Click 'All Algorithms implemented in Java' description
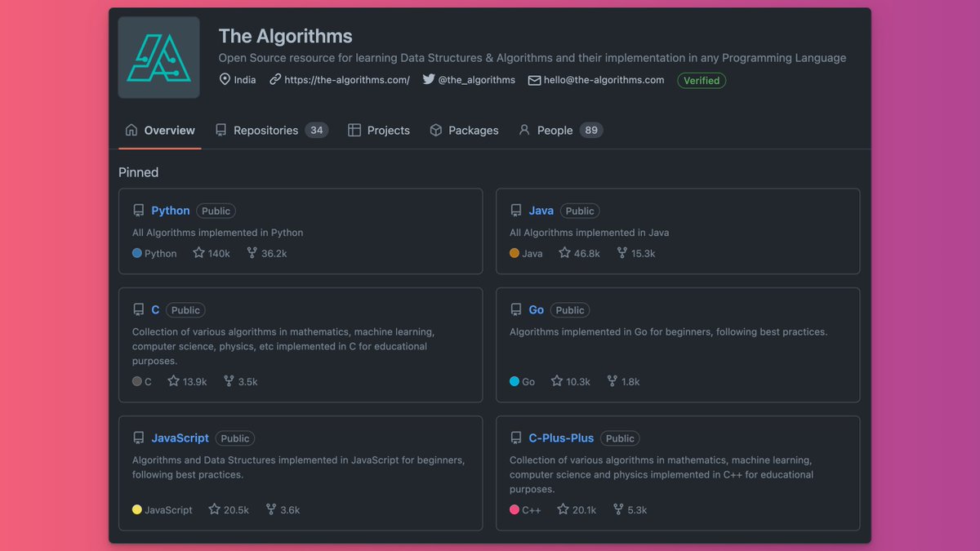The height and width of the screenshot is (551, 980). [590, 233]
